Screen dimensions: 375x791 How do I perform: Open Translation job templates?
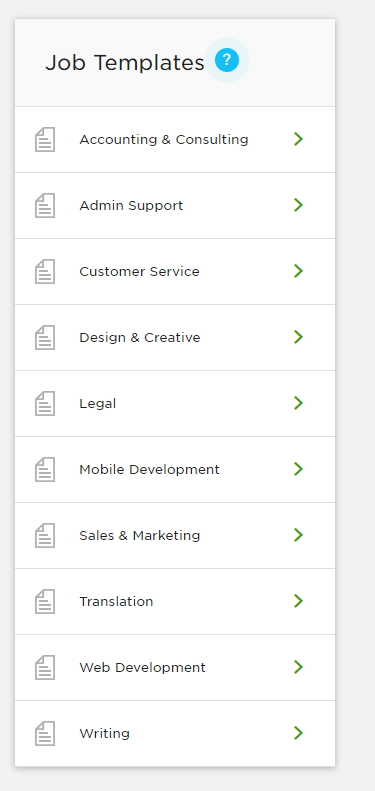point(175,601)
